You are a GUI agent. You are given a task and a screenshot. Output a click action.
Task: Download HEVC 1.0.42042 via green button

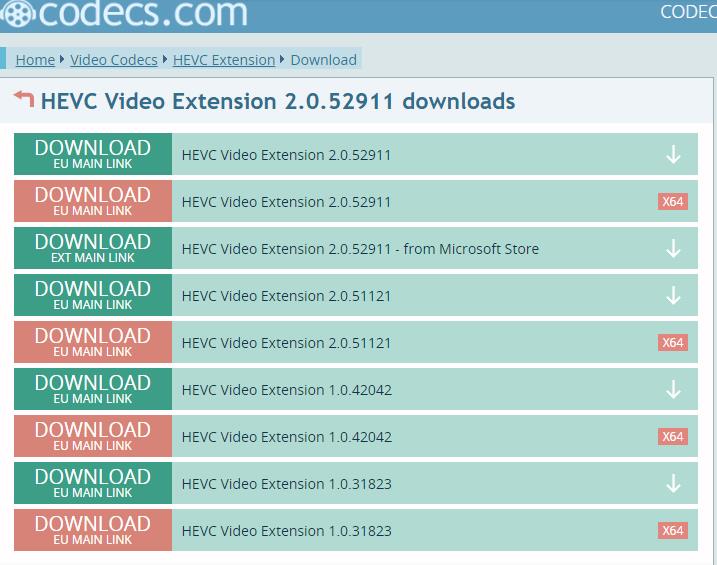tap(93, 389)
